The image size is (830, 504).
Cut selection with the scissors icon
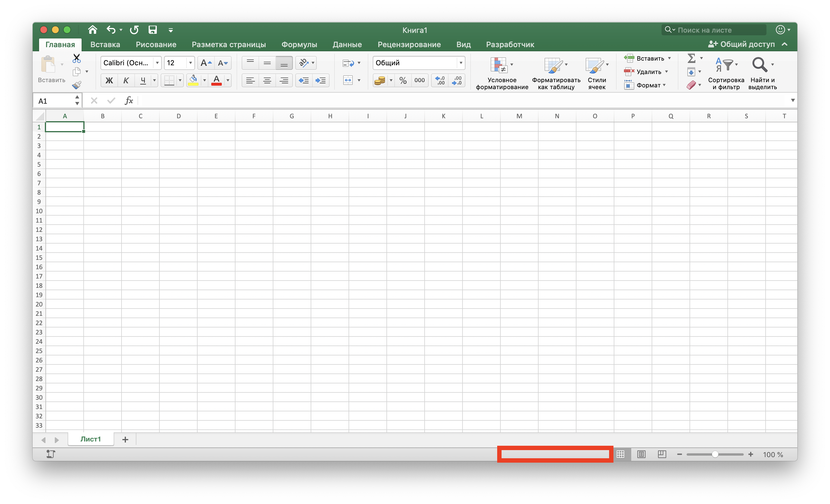[x=76, y=59]
